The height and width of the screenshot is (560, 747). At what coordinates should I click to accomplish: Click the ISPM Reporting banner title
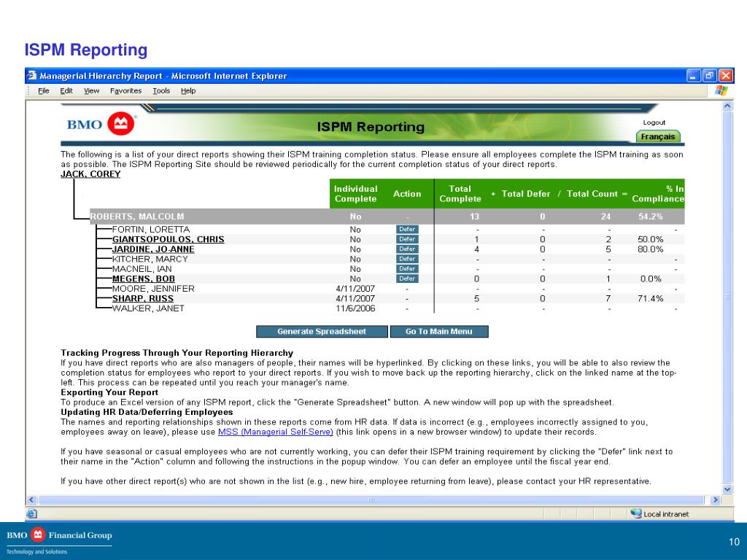(371, 127)
